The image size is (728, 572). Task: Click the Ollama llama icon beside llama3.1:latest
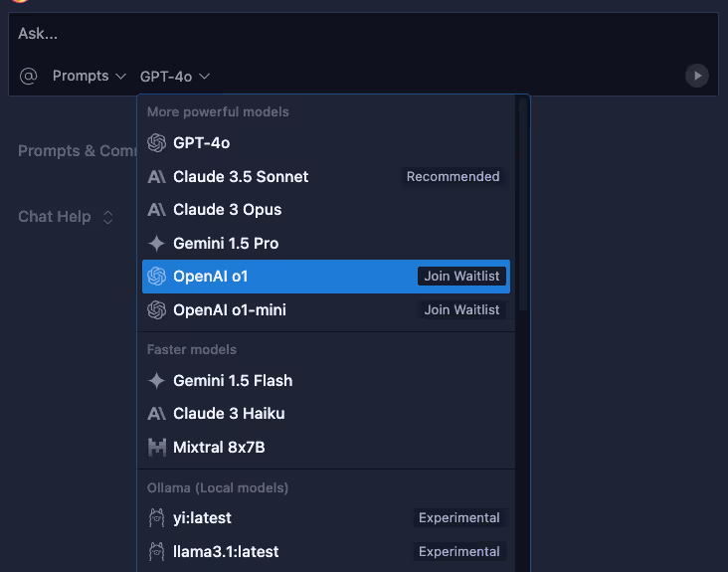[156, 551]
